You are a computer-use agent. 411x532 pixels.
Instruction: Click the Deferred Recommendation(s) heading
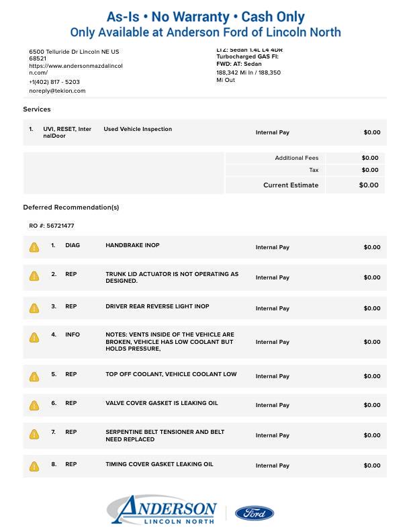(x=71, y=208)
